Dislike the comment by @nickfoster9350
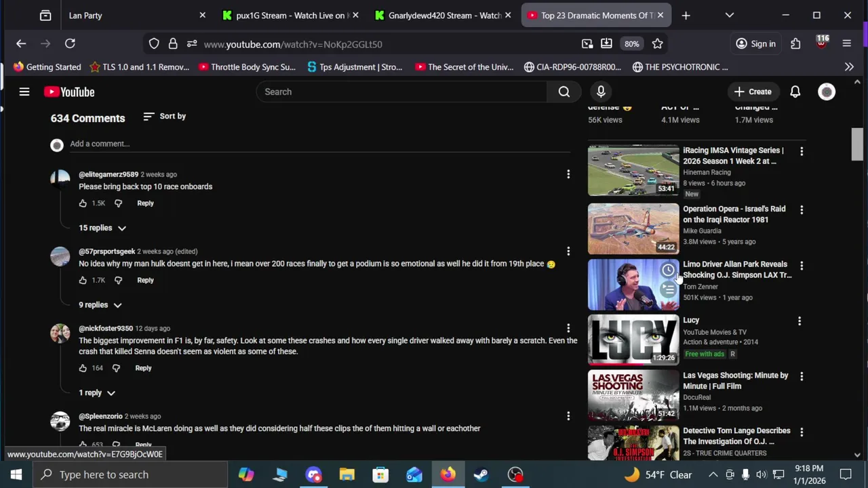The height and width of the screenshot is (488, 868). (116, 368)
